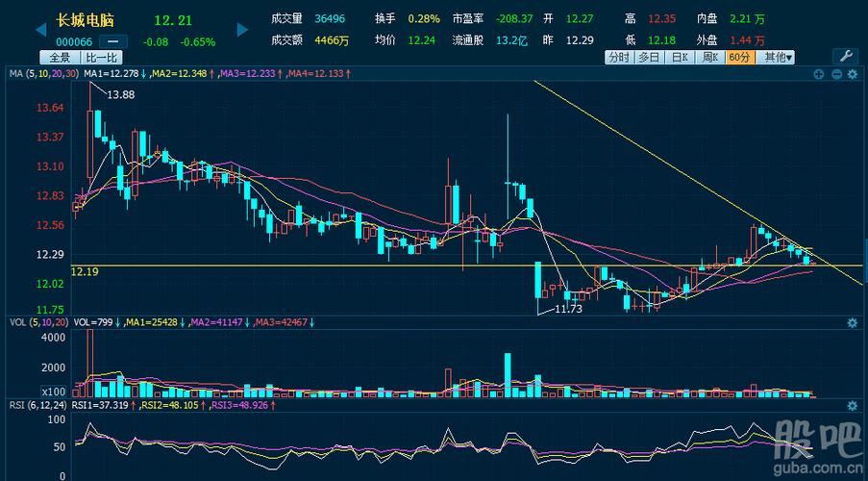Click the 流通股 value 13.2亿
868x481 pixels.
coord(512,40)
